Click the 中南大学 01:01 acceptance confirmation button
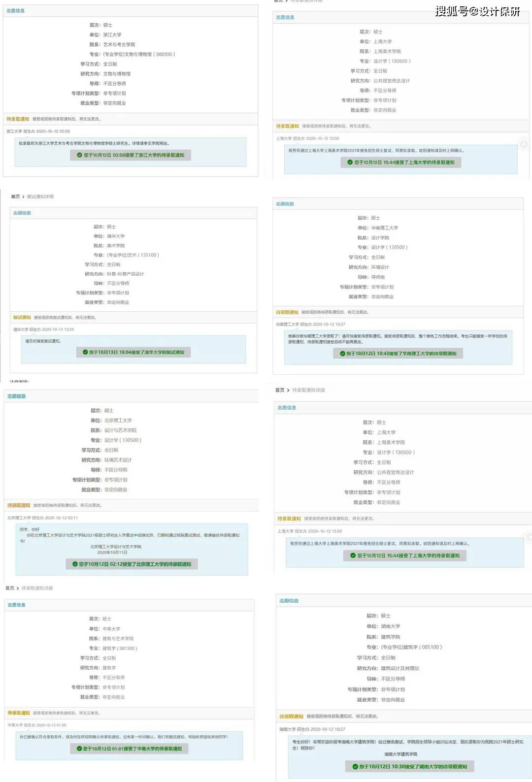This screenshot has width=532, height=782. pos(129,749)
